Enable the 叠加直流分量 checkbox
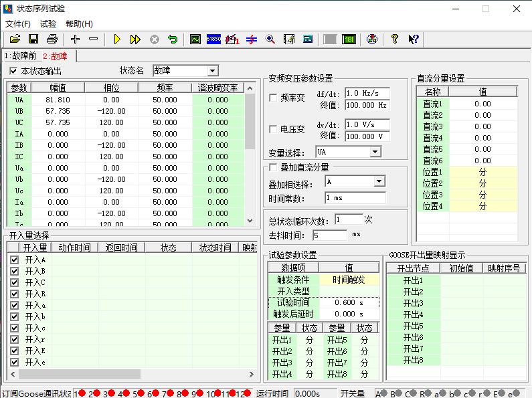Image resolution: width=532 pixels, height=398 pixels. (x=273, y=167)
